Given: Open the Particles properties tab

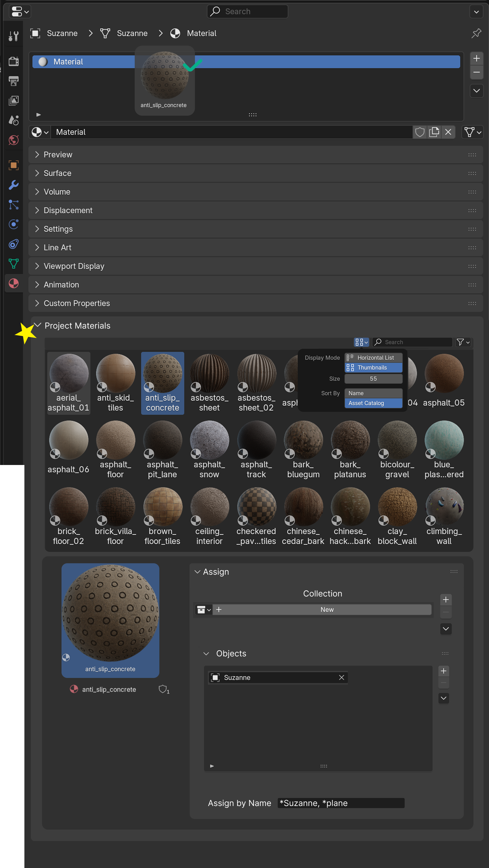Looking at the screenshot, I should pyautogui.click(x=13, y=205).
